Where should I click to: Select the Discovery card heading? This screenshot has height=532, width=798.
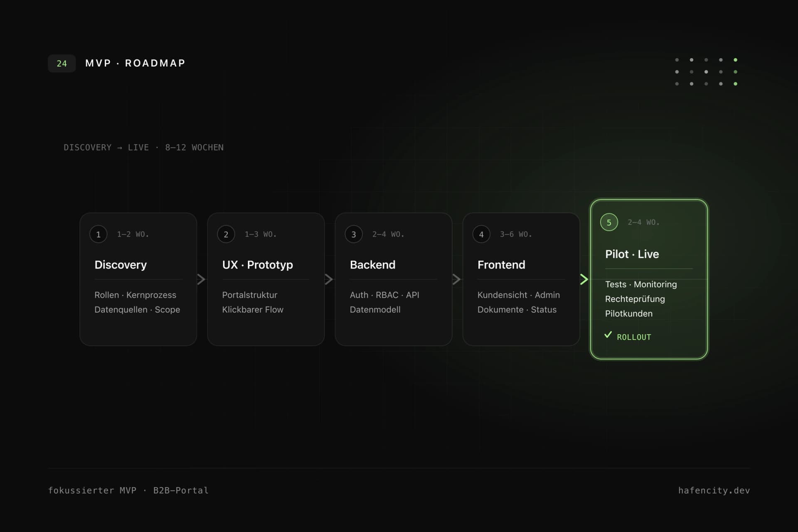click(x=121, y=265)
